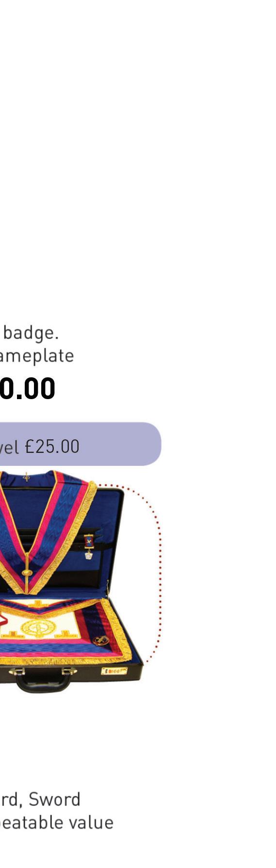
Task: Click the breast jewel pinned inside case lid
Action: [88, 547]
